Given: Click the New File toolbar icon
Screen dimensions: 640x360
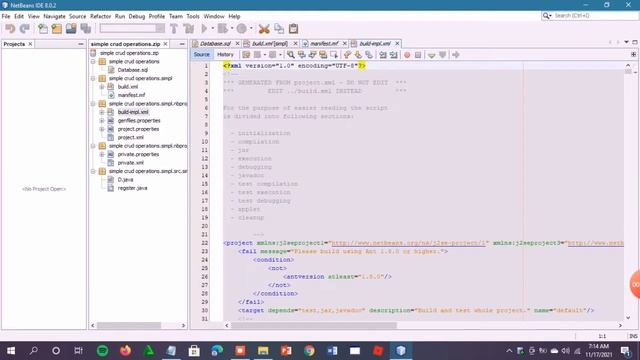Looking at the screenshot, I should click(43, 29).
